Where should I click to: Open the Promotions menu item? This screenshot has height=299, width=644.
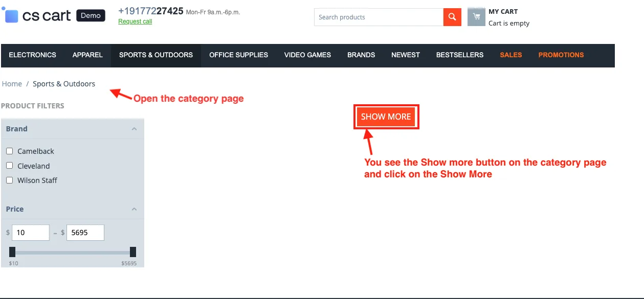point(561,55)
